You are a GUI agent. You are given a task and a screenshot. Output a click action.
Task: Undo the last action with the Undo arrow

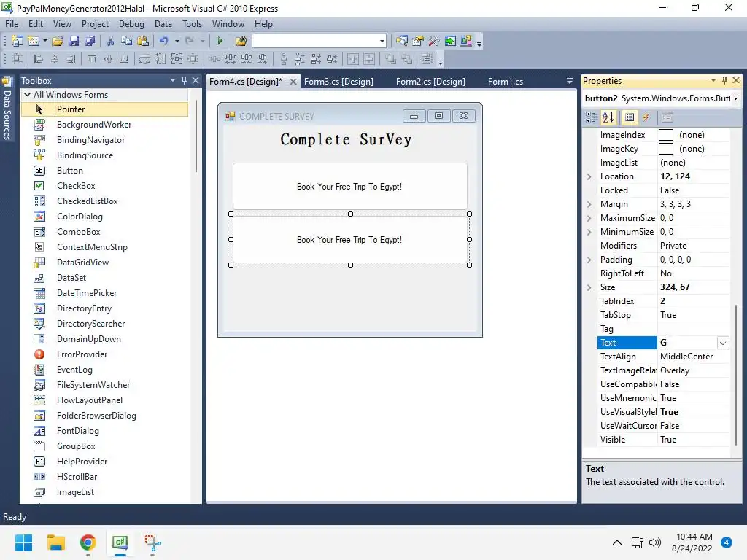[164, 42]
